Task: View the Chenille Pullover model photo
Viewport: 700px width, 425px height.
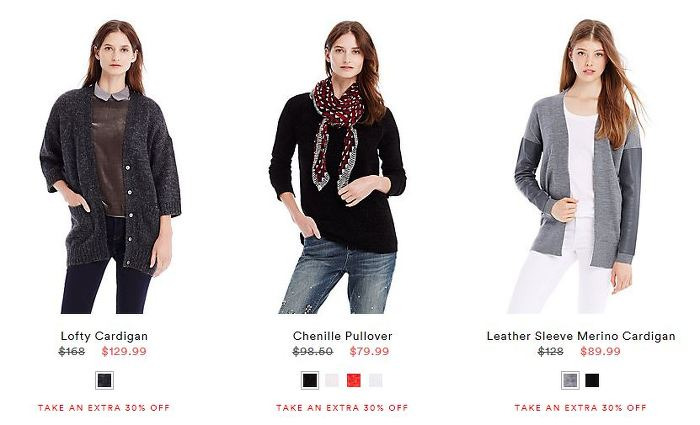Action: (x=338, y=166)
